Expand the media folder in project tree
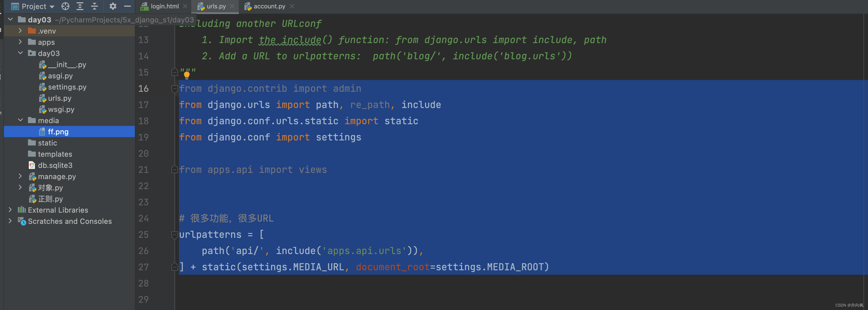The height and width of the screenshot is (310, 868). pos(19,121)
